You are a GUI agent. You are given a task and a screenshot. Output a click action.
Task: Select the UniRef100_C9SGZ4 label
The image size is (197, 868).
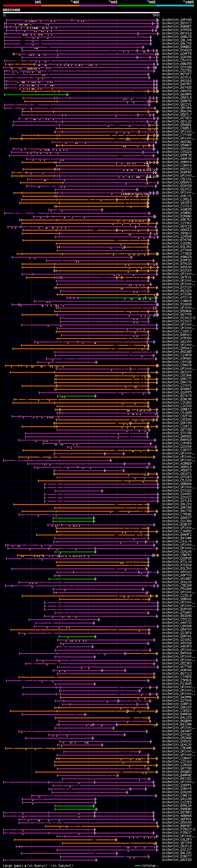tap(177, 152)
